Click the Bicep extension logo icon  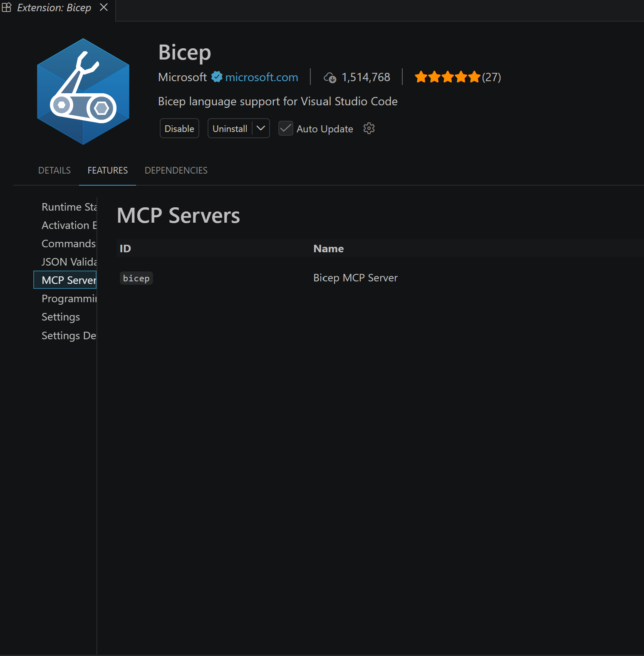tap(83, 92)
